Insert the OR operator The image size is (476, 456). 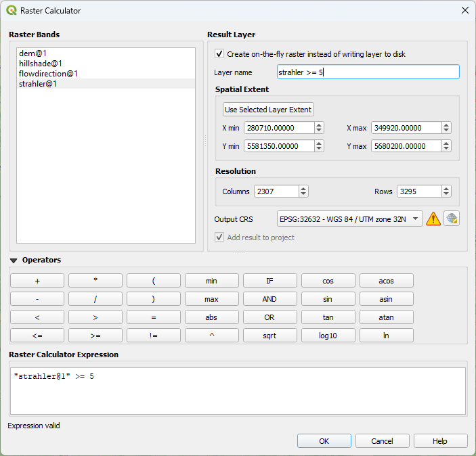point(270,317)
